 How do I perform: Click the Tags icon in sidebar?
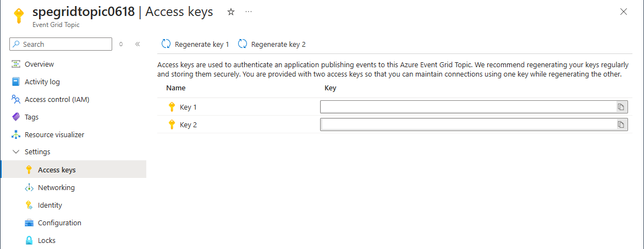click(16, 117)
